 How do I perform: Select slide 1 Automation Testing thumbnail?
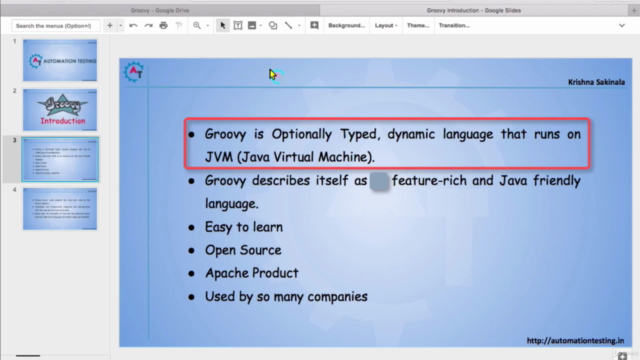click(60, 60)
